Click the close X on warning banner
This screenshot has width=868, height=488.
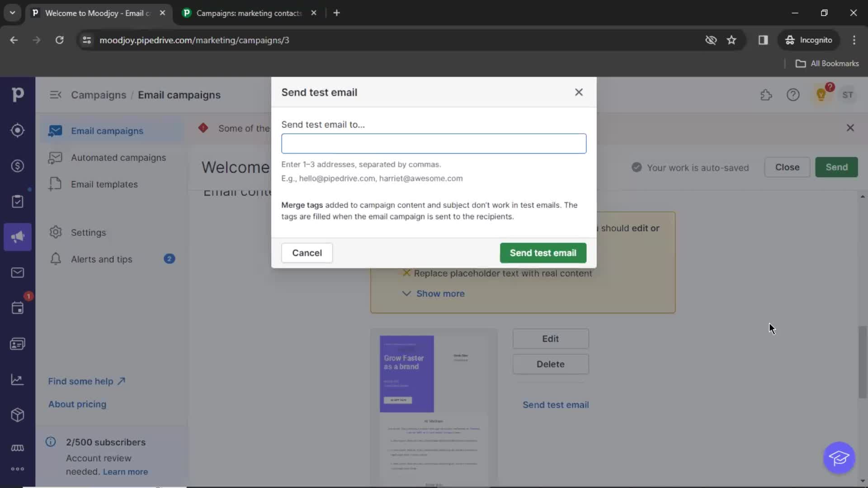[x=851, y=127]
